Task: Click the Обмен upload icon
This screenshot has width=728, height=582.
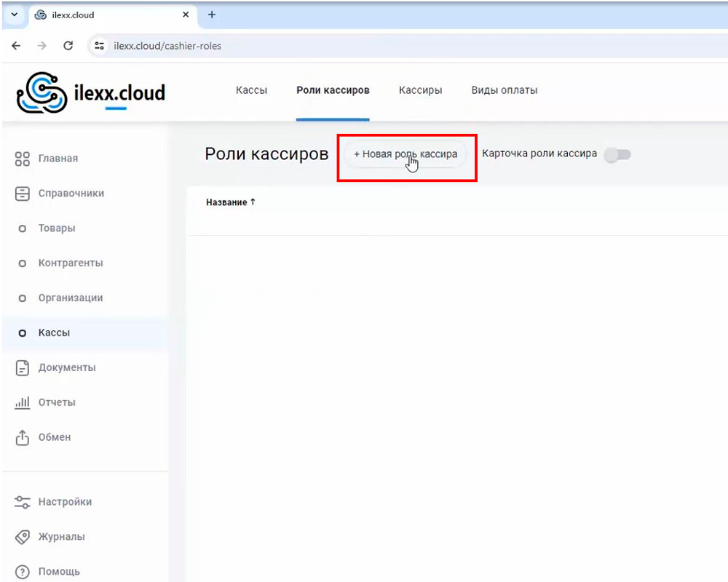Action: point(23,437)
